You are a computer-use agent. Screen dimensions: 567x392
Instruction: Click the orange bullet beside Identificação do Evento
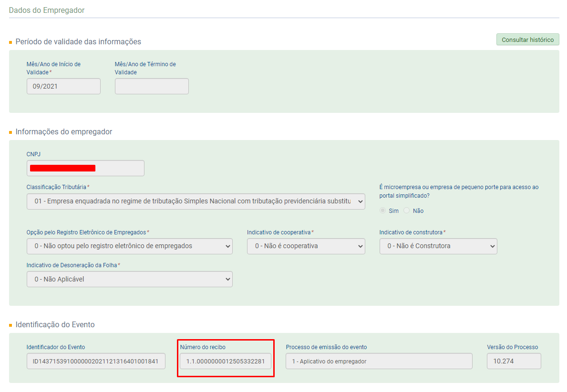coord(10,325)
